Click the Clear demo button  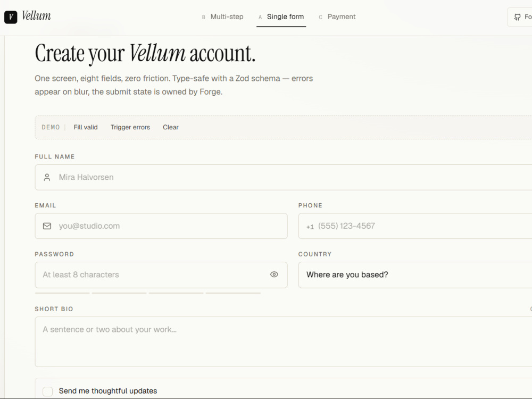click(171, 127)
